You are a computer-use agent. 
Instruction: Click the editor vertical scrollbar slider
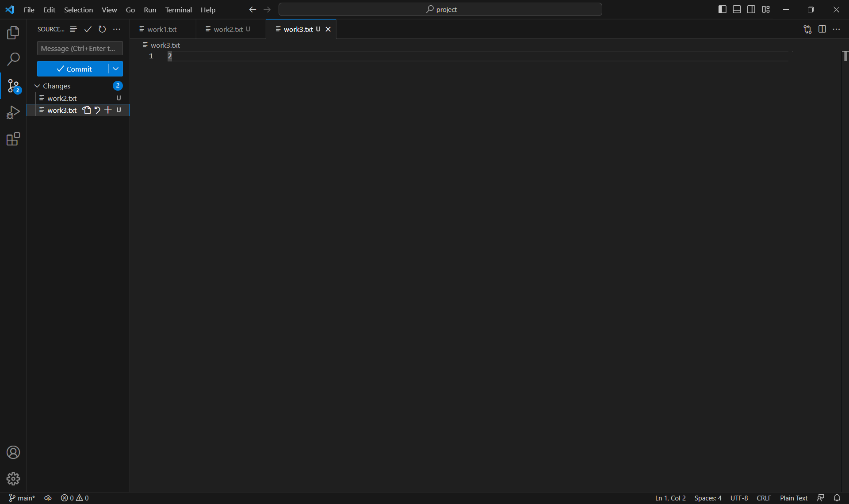(845, 56)
